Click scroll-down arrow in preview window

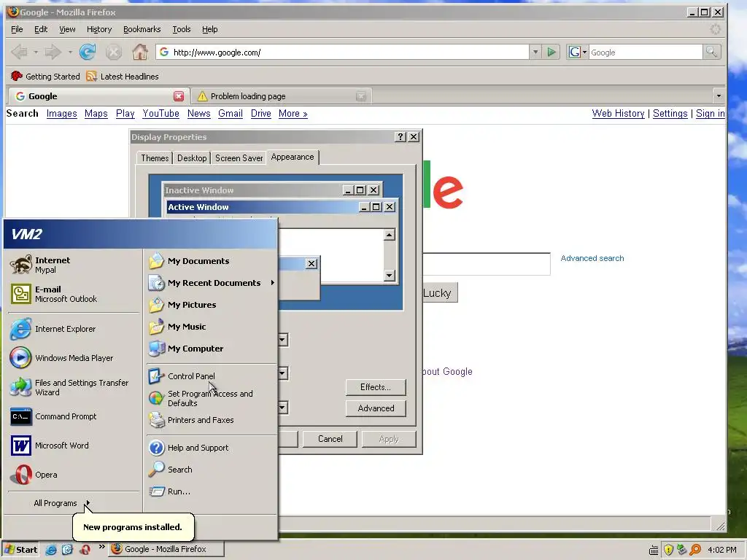(x=390, y=275)
